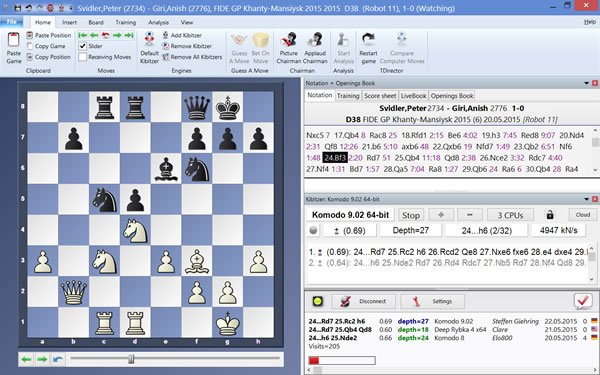Click the green status light icon

pos(318,301)
